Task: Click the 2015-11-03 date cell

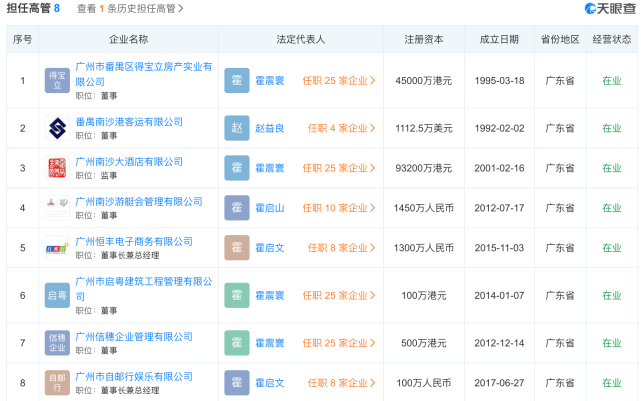Action: click(x=499, y=248)
